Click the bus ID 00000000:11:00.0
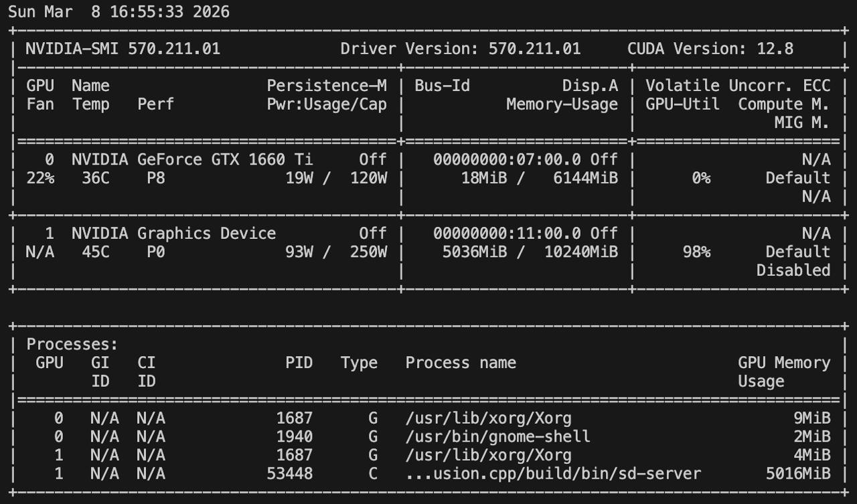Screen dimensions: 857x504 509,233
